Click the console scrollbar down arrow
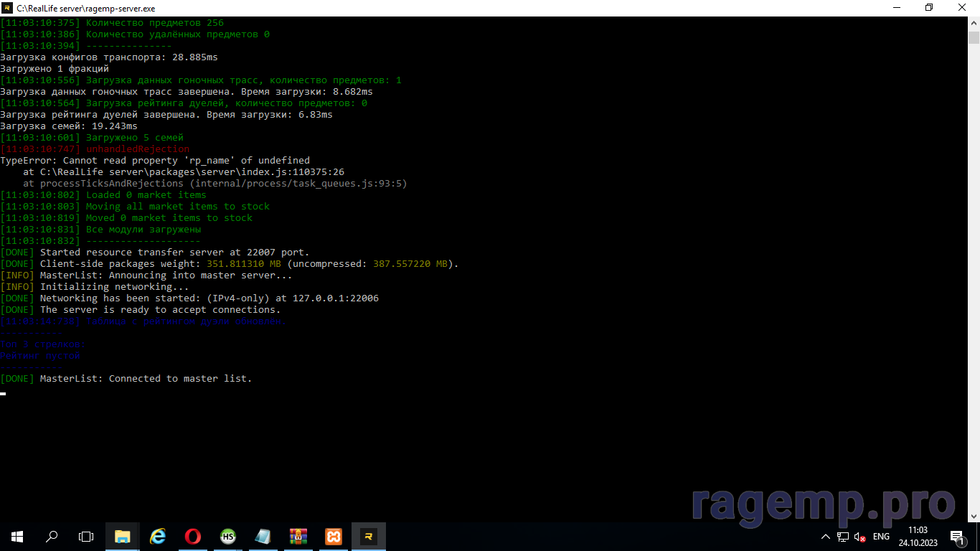 pos(974,515)
